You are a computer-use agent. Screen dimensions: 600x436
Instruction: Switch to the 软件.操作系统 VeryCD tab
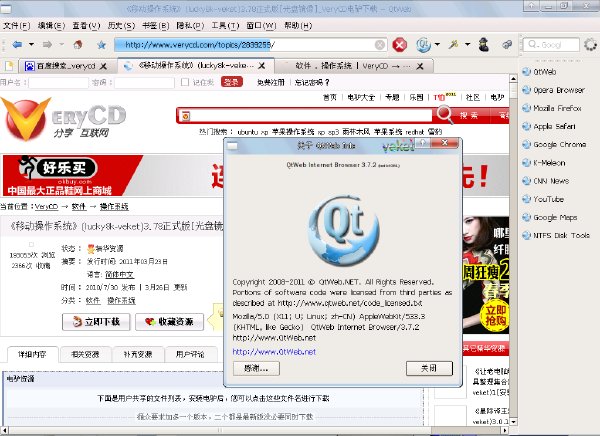[354, 66]
